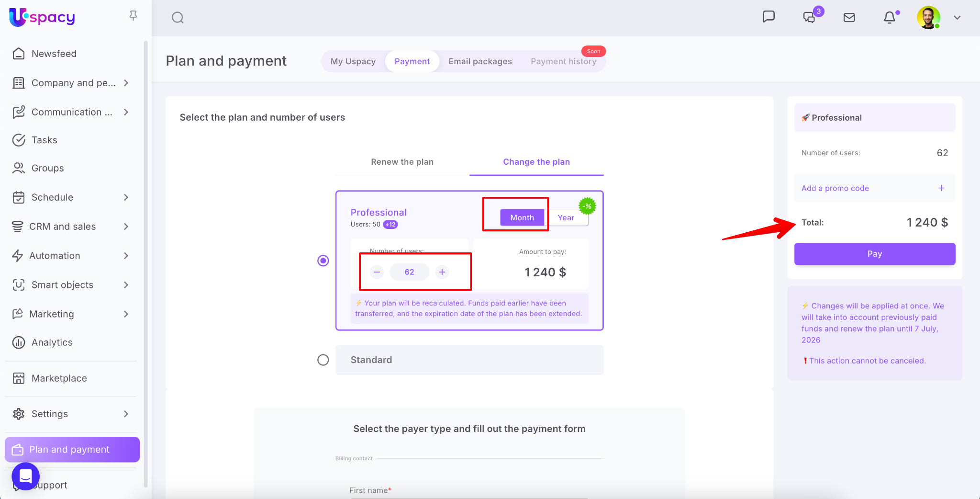Open the user profile dropdown arrow
980x499 pixels.
point(957,18)
